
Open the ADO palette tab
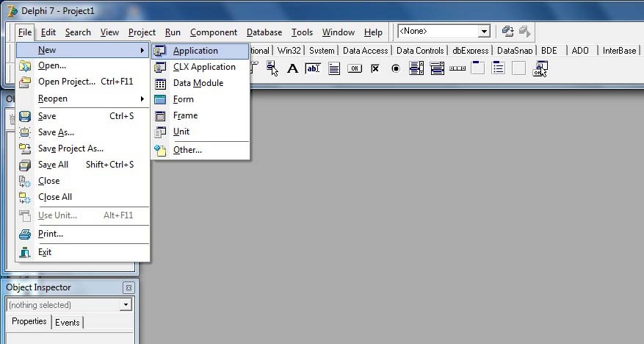tap(580, 51)
